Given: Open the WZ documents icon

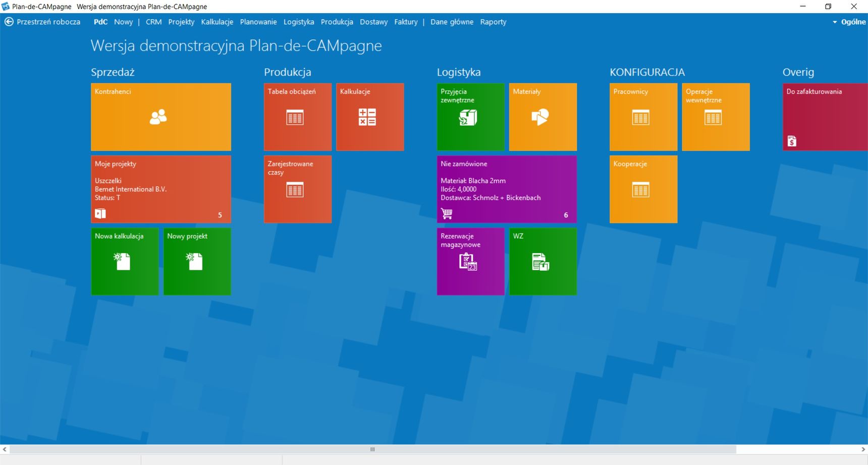Looking at the screenshot, I should [540, 262].
